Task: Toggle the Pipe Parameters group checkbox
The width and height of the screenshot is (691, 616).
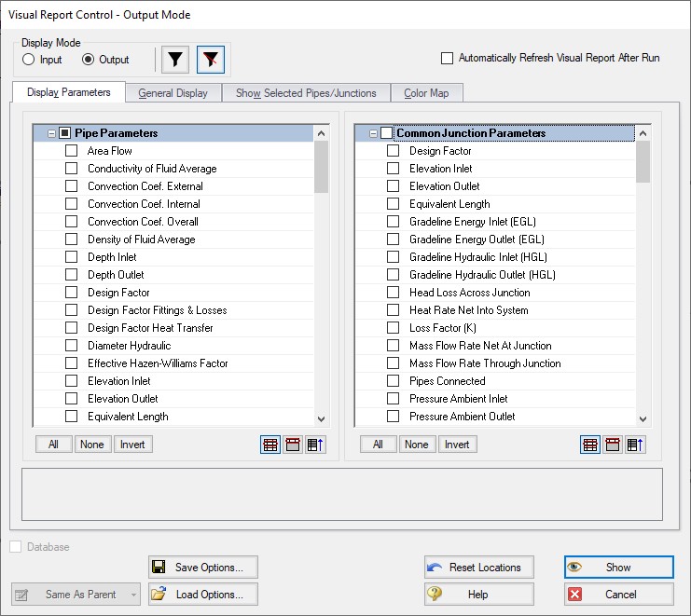Action: (64, 133)
